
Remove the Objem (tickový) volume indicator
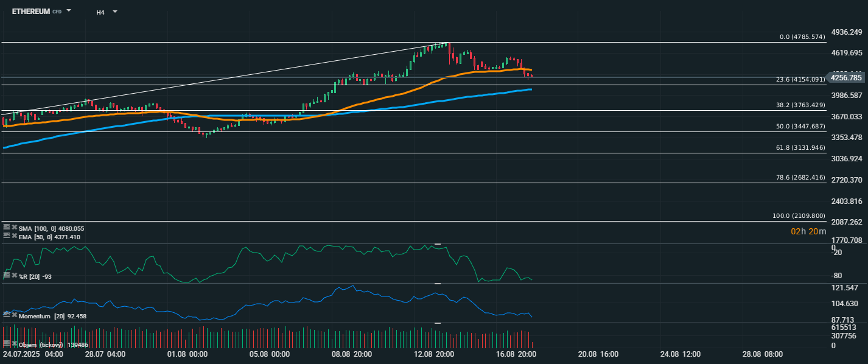coord(14,344)
